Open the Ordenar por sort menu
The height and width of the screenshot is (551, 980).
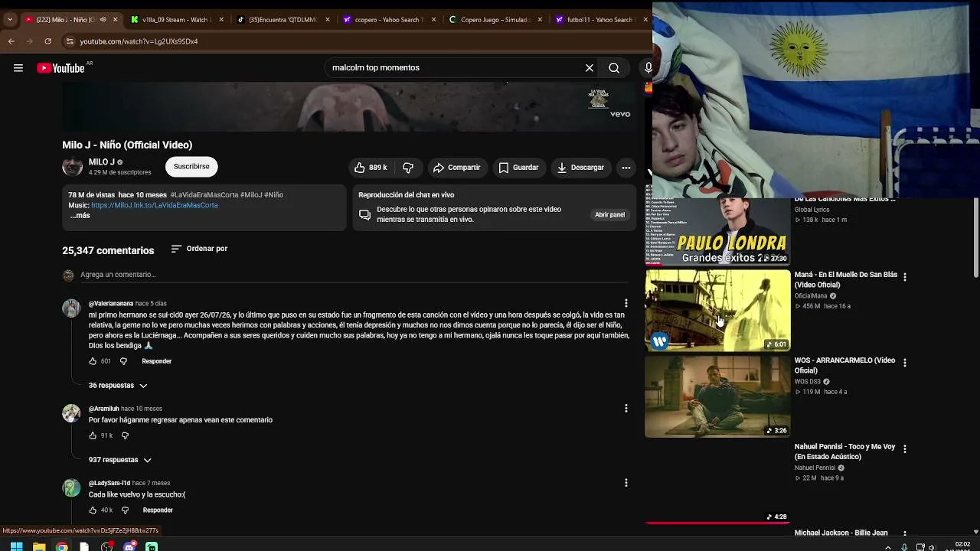click(x=199, y=249)
